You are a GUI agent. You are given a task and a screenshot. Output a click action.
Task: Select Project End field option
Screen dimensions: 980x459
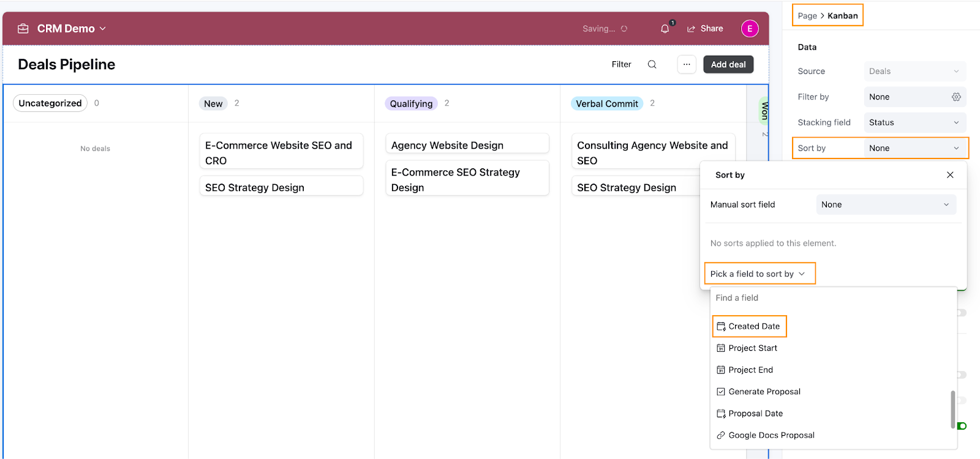pyautogui.click(x=745, y=370)
